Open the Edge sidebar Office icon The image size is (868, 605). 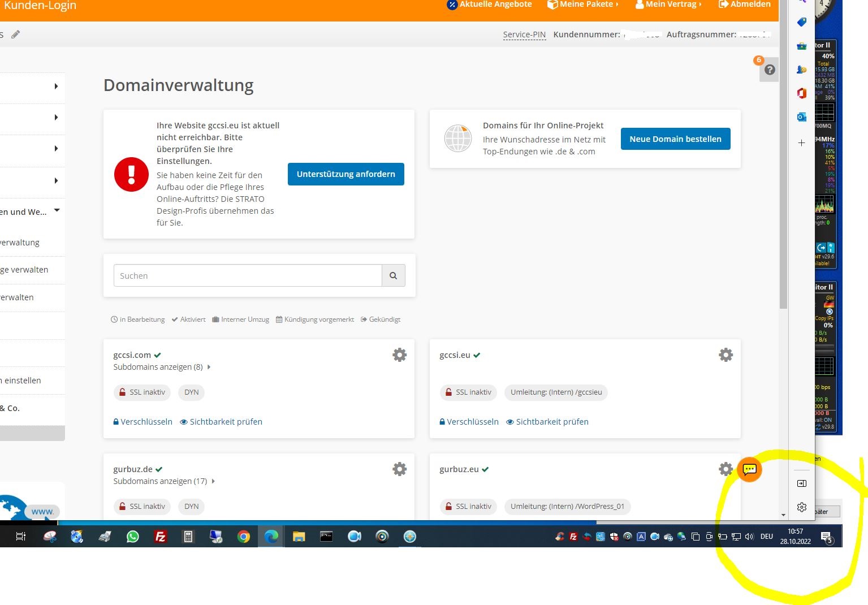pos(801,93)
